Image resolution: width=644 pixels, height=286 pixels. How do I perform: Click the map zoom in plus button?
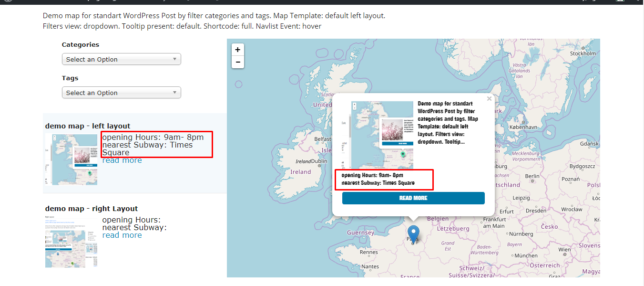point(237,50)
